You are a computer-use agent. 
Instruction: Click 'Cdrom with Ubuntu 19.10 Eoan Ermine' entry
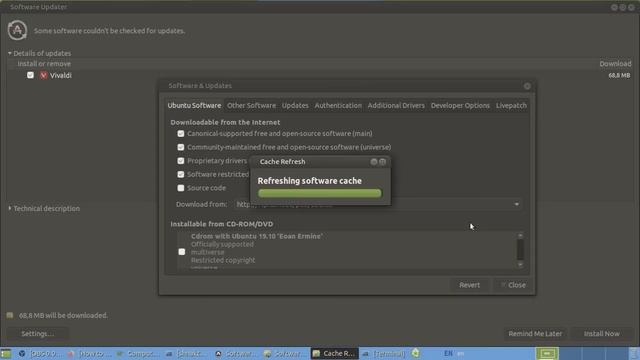(x=257, y=236)
